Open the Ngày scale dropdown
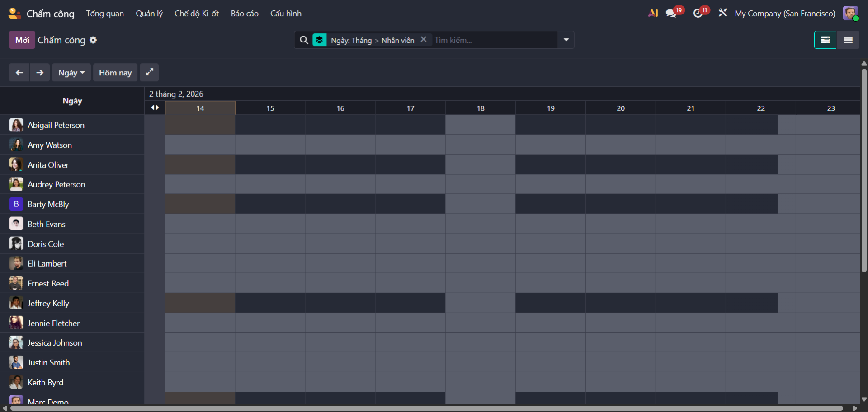The height and width of the screenshot is (412, 868). click(x=71, y=73)
